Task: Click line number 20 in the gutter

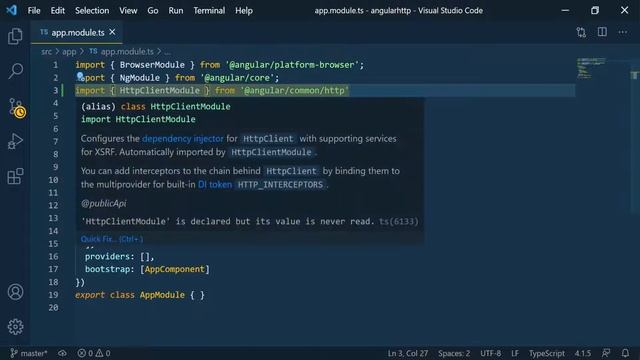Action: click(x=53, y=307)
